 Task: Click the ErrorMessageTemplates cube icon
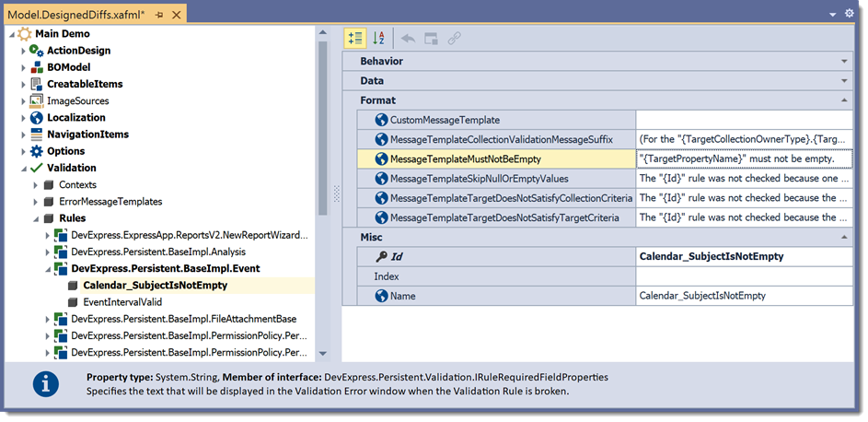[x=49, y=202]
